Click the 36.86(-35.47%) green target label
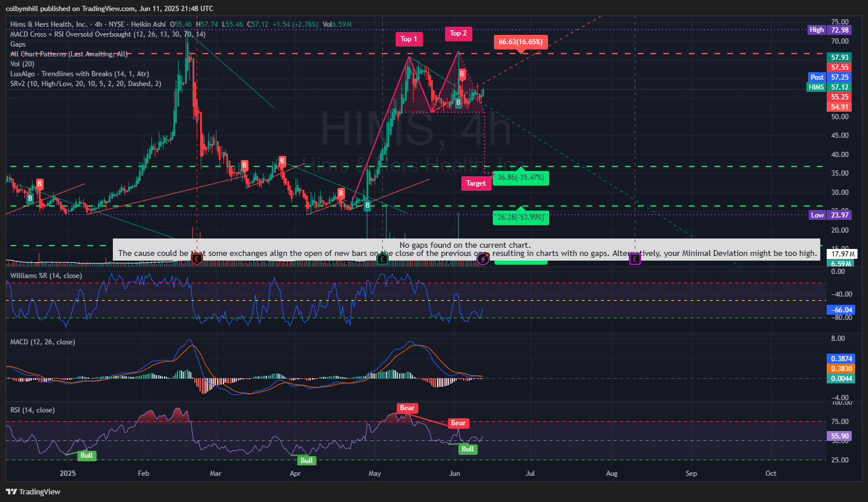This screenshot has width=868, height=502. (521, 177)
